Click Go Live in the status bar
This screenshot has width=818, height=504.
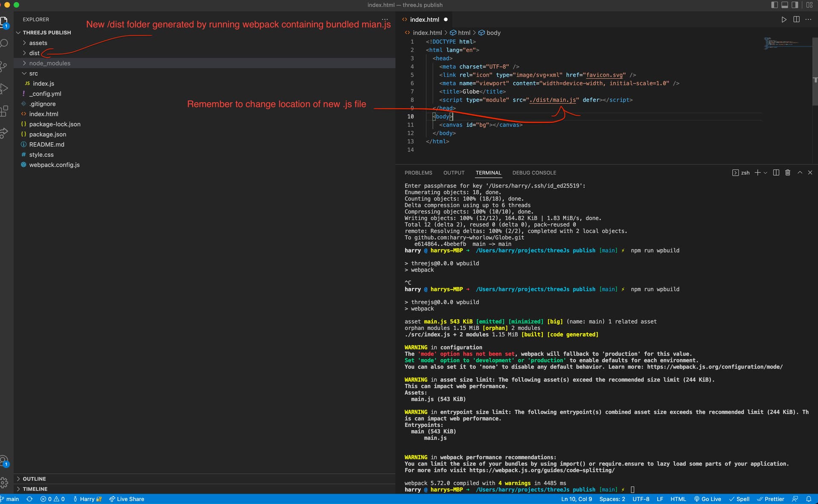click(x=707, y=499)
